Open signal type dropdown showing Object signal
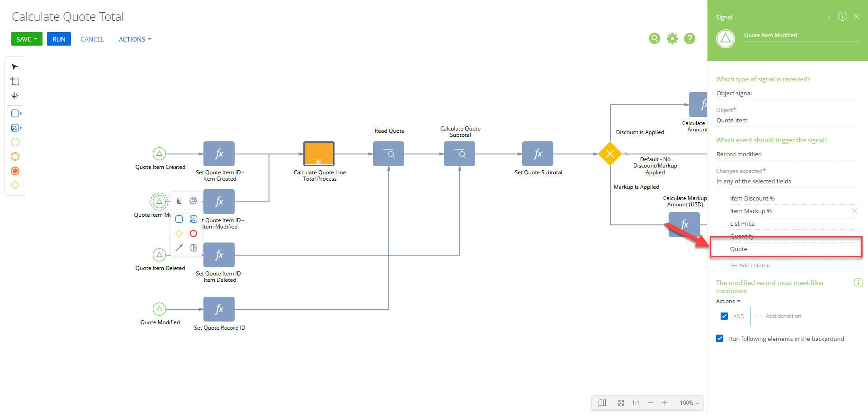Viewport: 868px width, 415px height. click(787, 93)
